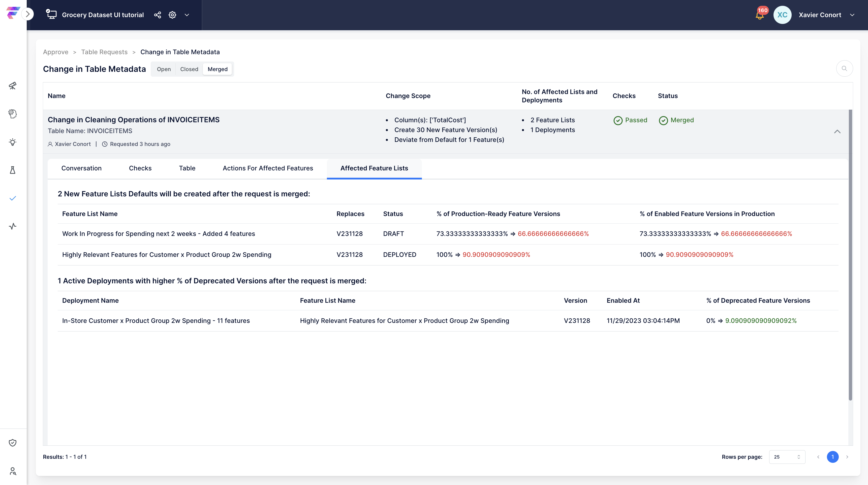Expand the Xavier Conort user menu chevron
868x485 pixels.
point(852,15)
